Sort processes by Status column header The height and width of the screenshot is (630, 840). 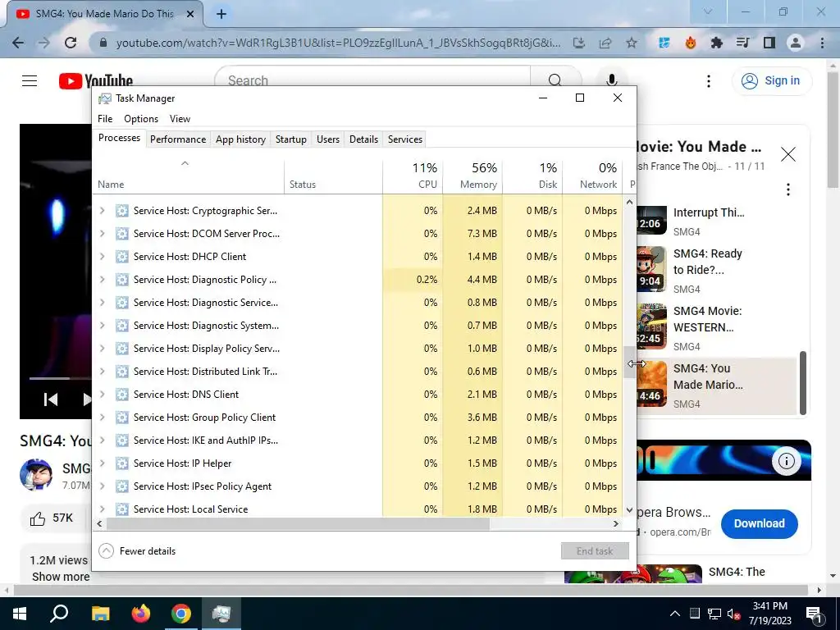point(333,176)
